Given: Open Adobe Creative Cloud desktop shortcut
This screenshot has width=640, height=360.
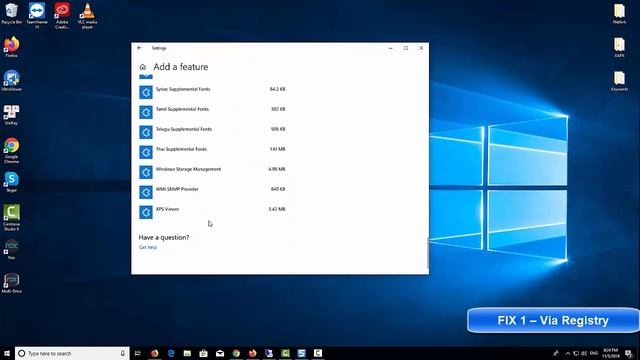Looking at the screenshot, I should click(62, 16).
